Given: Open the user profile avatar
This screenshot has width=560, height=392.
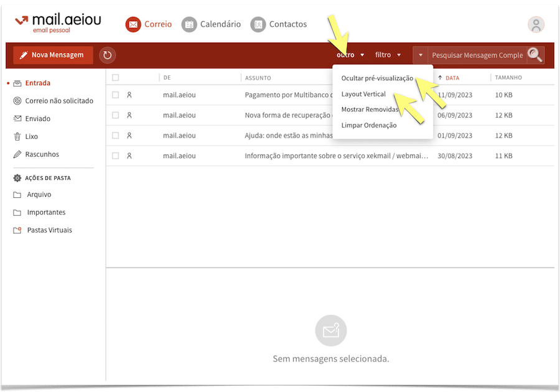Looking at the screenshot, I should (536, 25).
